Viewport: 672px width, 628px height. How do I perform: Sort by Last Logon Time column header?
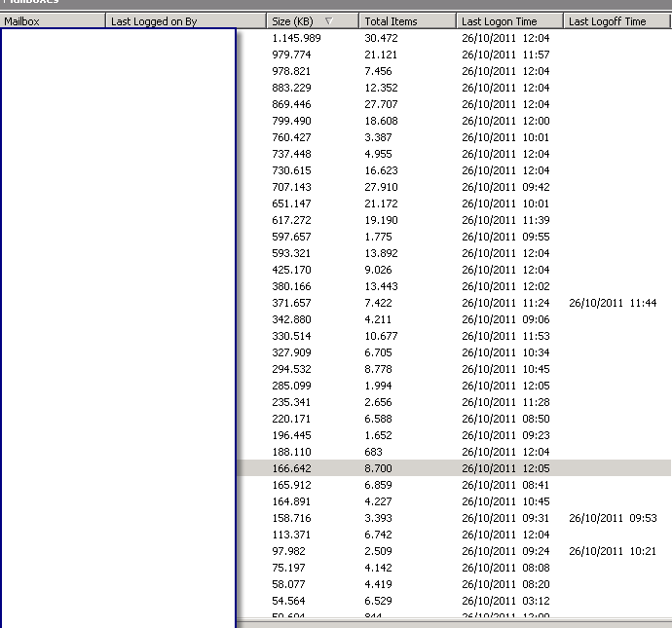pos(509,21)
